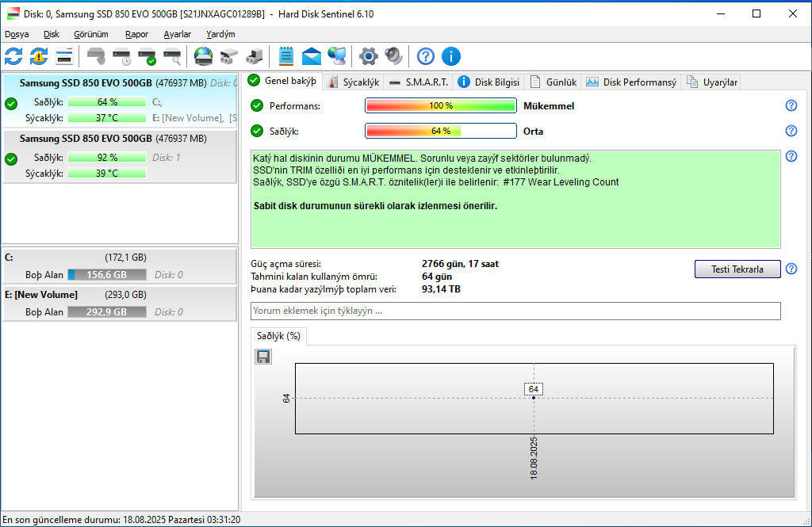The image size is (812, 527).
Task: Click the blue envelope email toolbar icon
Action: point(311,56)
